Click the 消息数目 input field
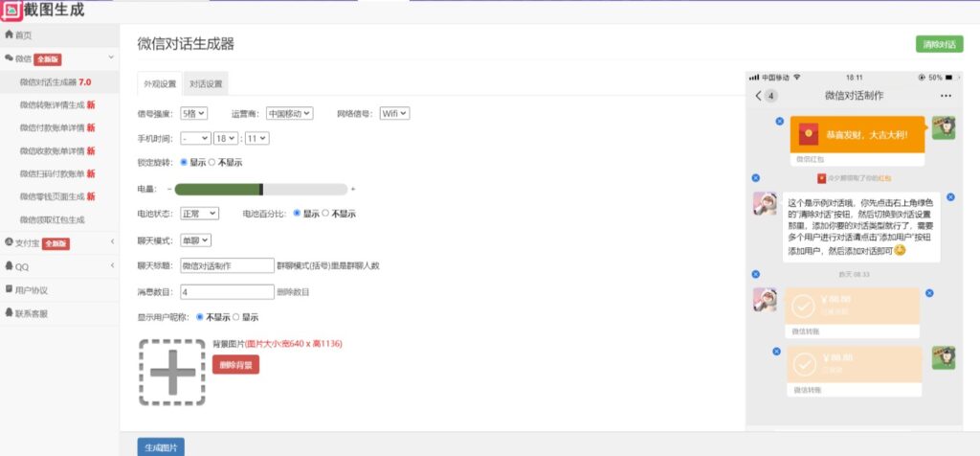Screen dimensions: 980x456 (227, 292)
